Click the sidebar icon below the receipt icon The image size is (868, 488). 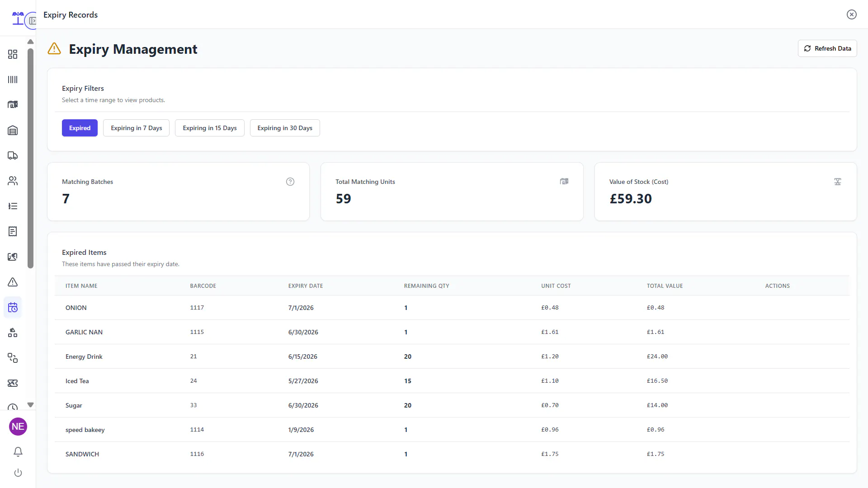13,257
